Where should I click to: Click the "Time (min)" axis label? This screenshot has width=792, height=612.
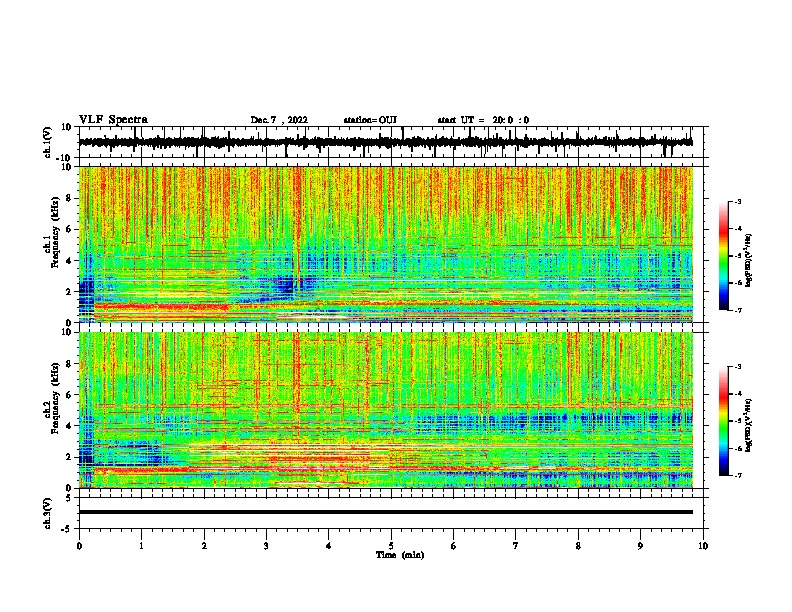(400, 555)
